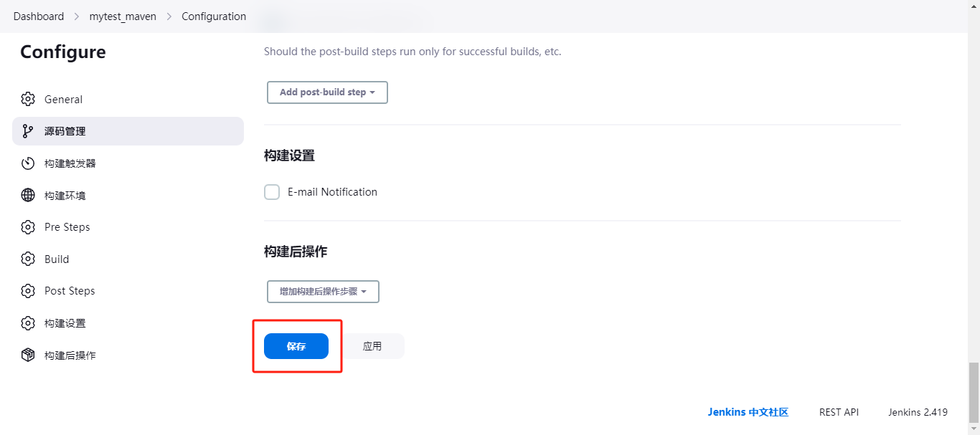Open the REST API footer link

(839, 412)
